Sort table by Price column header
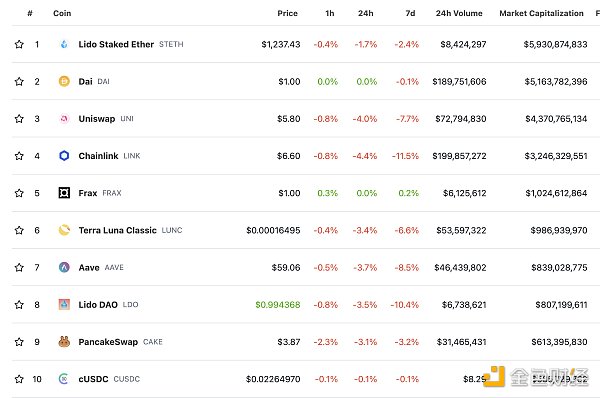The width and height of the screenshot is (600, 398). [x=287, y=13]
